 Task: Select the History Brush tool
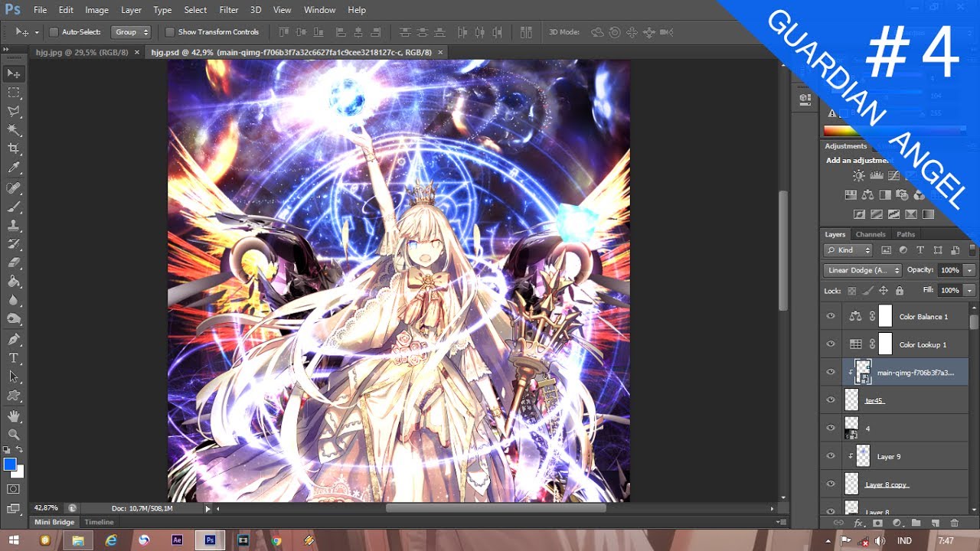[14, 245]
